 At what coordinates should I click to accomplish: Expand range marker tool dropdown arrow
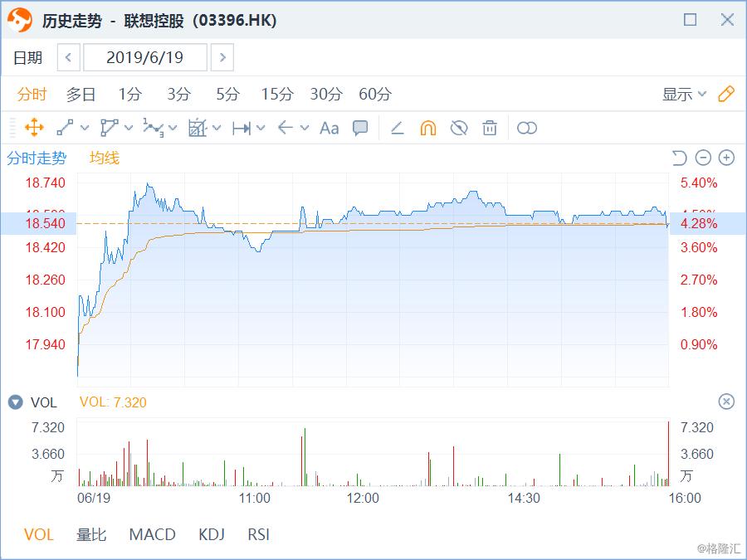[x=261, y=128]
